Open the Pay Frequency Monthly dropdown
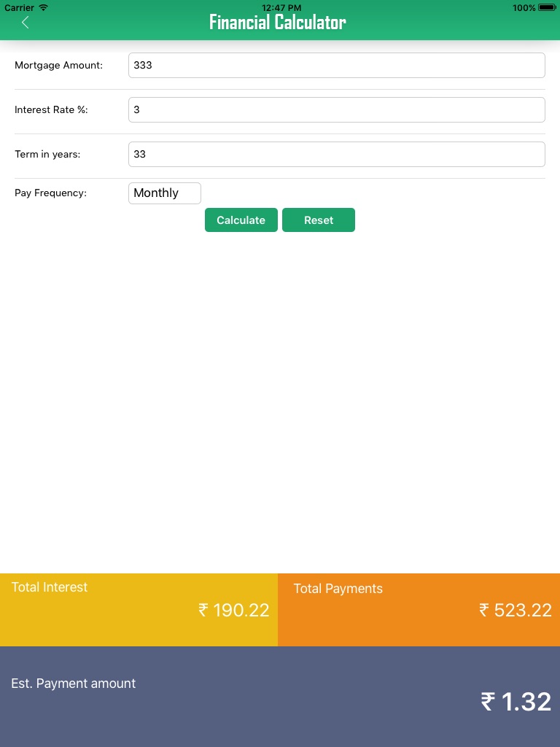This screenshot has width=560, height=747. pyautogui.click(x=165, y=193)
